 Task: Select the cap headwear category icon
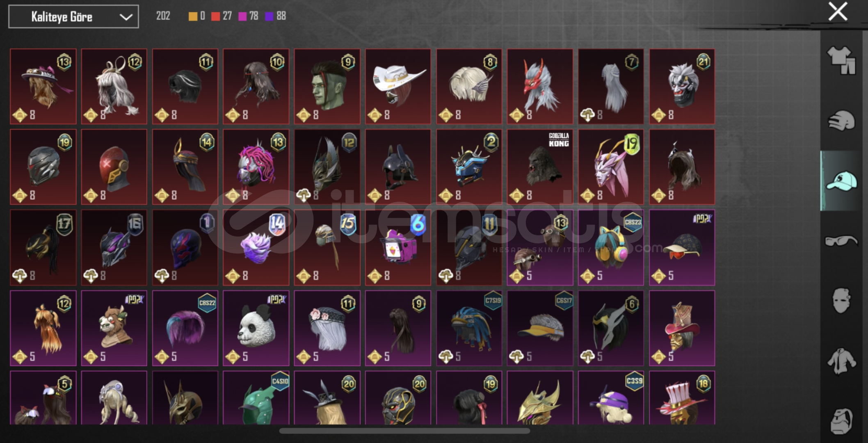tap(841, 181)
